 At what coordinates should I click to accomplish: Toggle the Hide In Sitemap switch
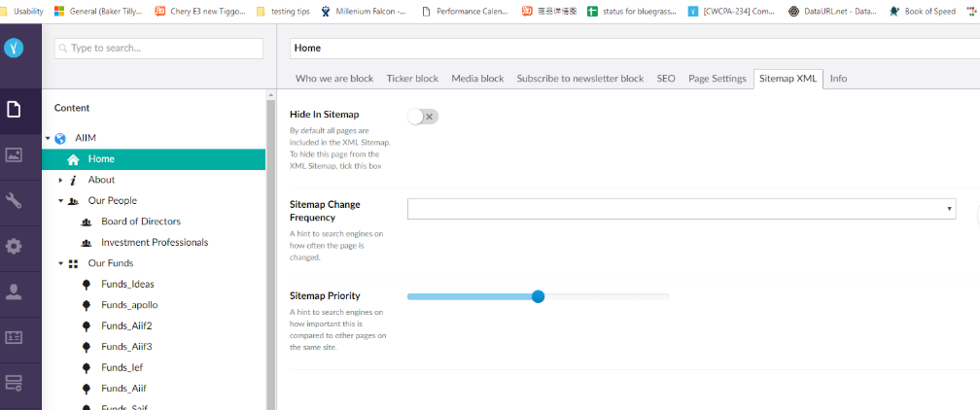tap(423, 117)
